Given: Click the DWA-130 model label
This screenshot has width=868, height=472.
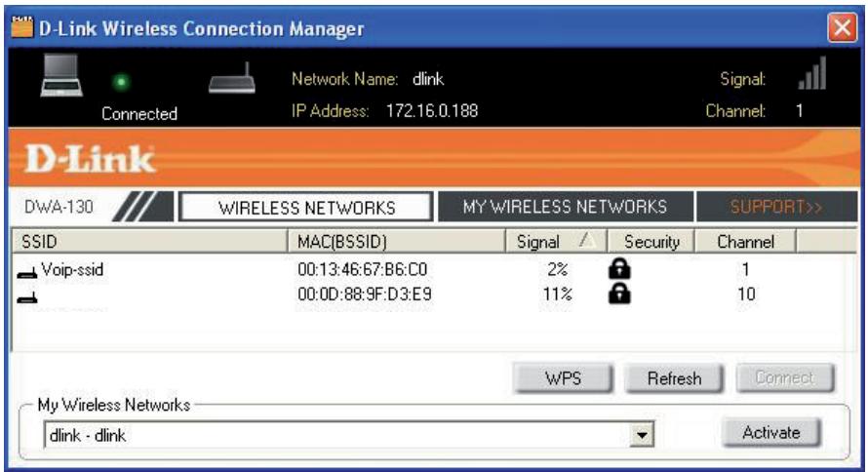Looking at the screenshot, I should [x=59, y=207].
